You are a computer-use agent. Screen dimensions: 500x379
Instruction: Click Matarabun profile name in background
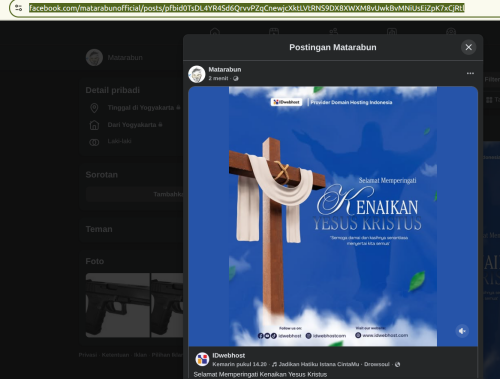(125, 58)
